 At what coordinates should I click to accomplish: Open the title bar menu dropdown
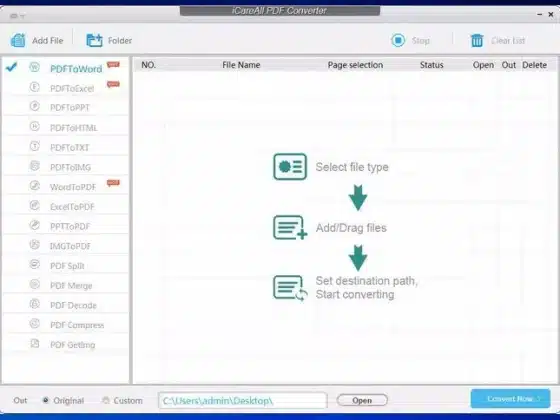17,16
